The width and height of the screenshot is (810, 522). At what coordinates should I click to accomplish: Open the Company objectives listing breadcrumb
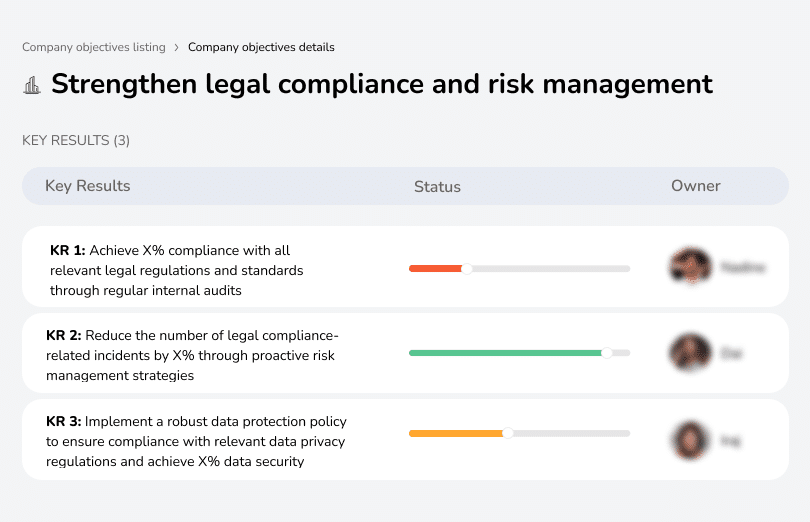pyautogui.click(x=94, y=47)
